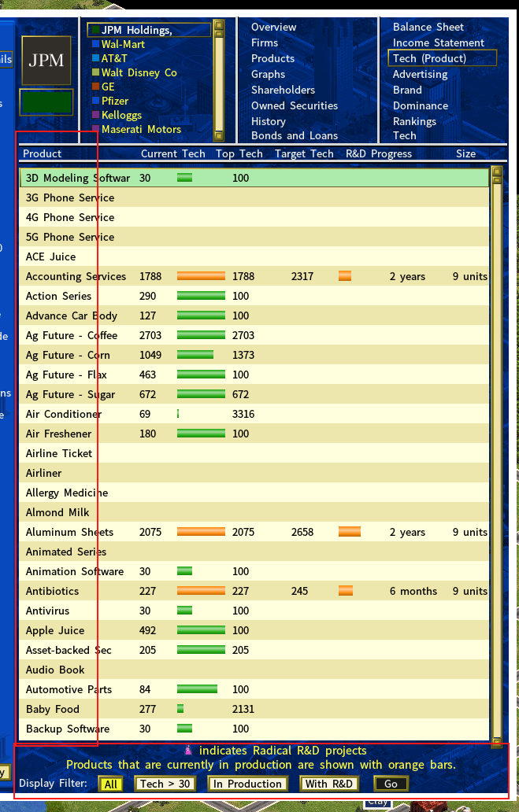This screenshot has height=812, width=519.
Task: Select the ACE Juice row
Action: (254, 257)
